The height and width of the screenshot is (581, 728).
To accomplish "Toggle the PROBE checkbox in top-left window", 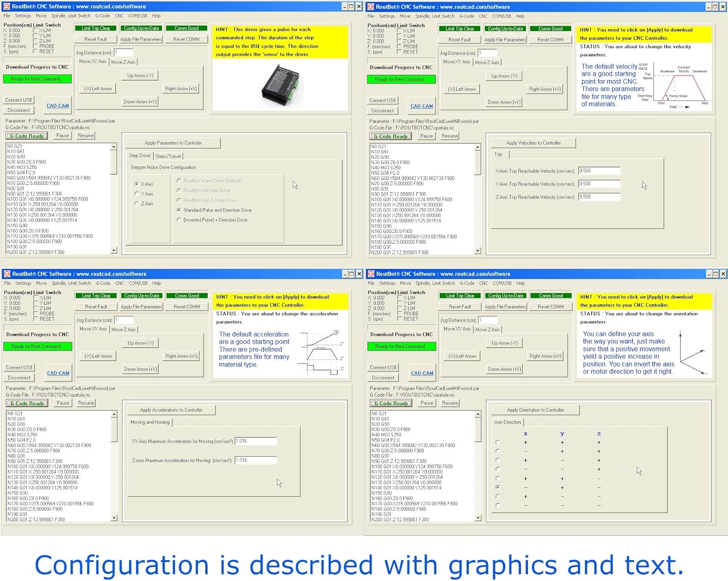I will point(35,46).
